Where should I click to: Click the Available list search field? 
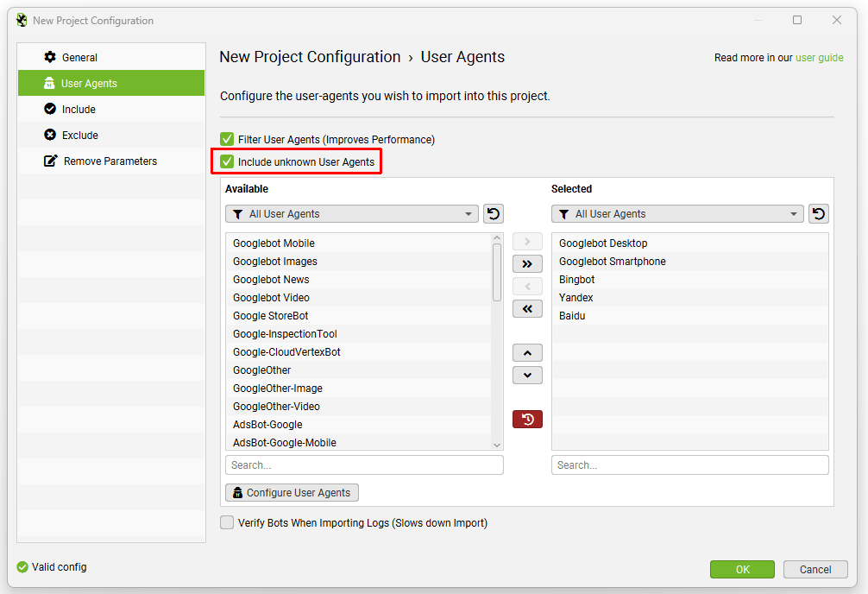pos(364,465)
